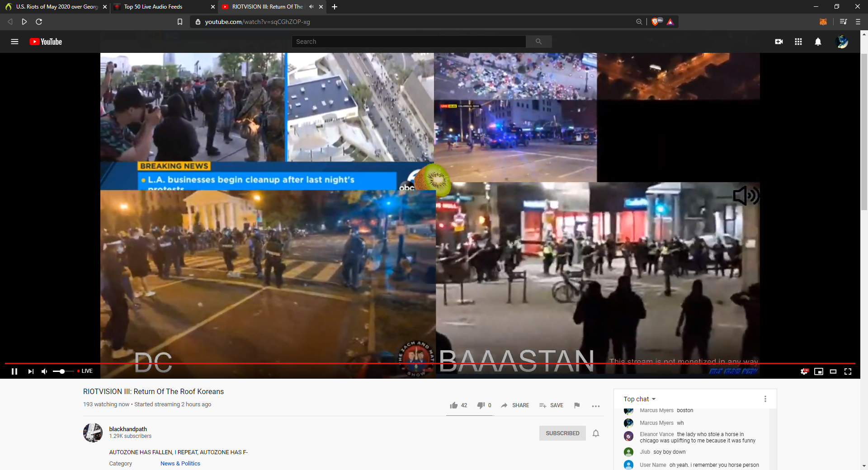This screenshot has width=868, height=470.
Task: Open Brave Rewards triangle icon
Action: pyautogui.click(x=670, y=22)
